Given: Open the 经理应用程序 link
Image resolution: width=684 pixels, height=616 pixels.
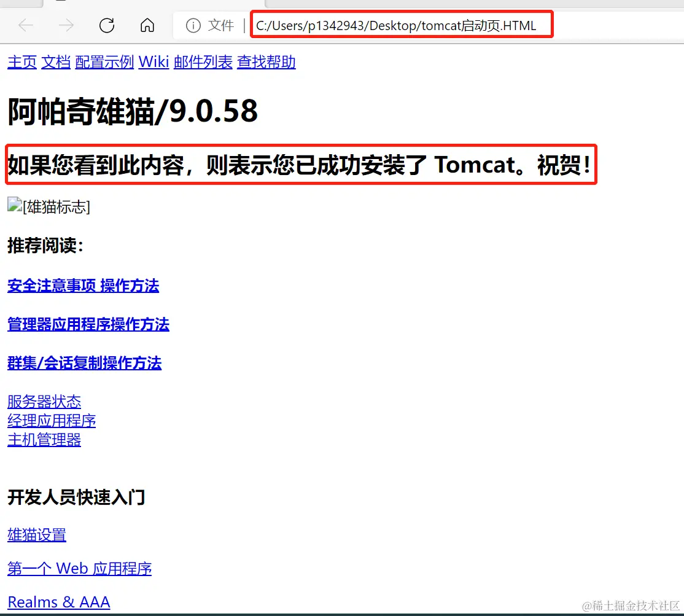Looking at the screenshot, I should 52,421.
